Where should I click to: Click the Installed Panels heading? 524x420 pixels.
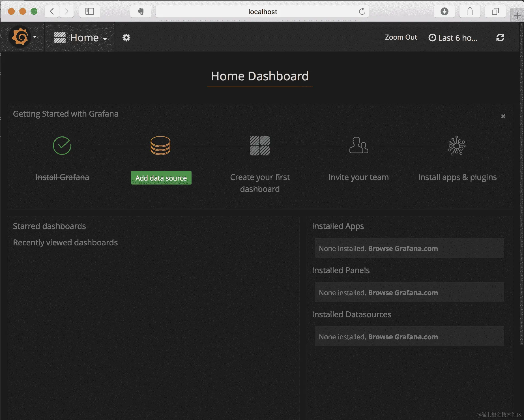341,270
